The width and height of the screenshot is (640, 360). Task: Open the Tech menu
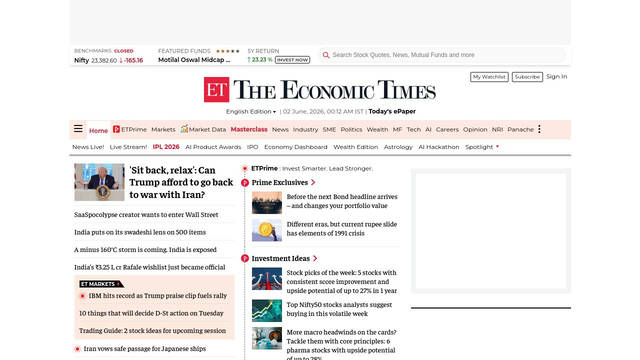413,129
